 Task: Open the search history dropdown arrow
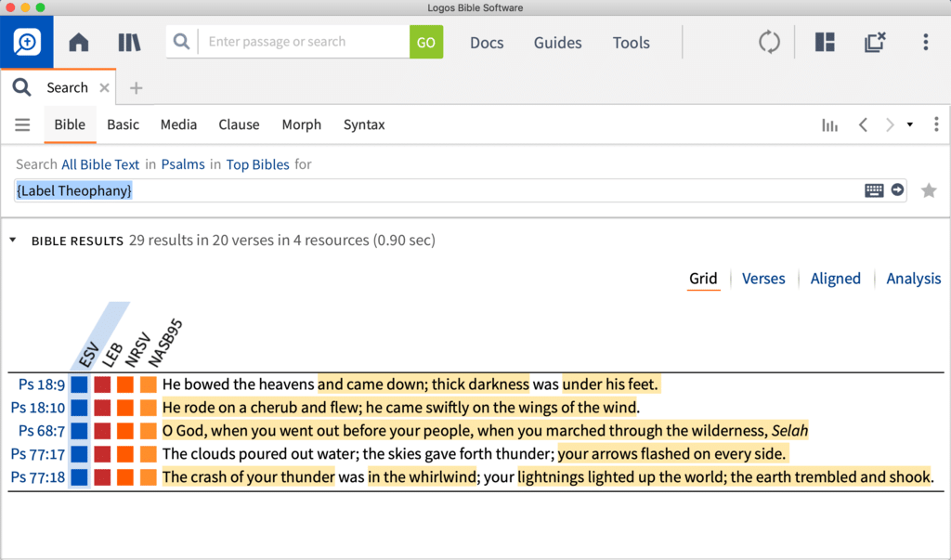click(910, 125)
